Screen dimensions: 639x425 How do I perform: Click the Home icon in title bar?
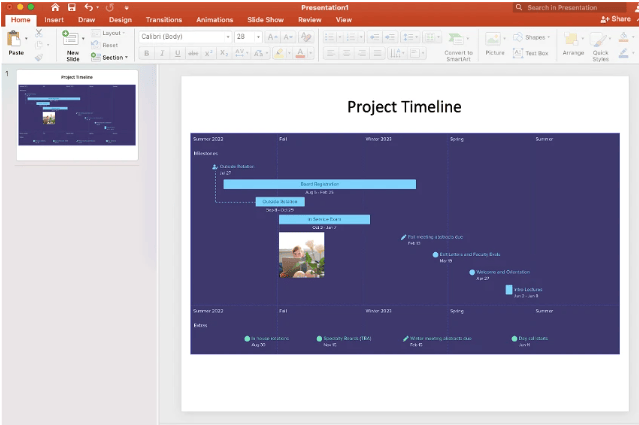[x=56, y=7]
